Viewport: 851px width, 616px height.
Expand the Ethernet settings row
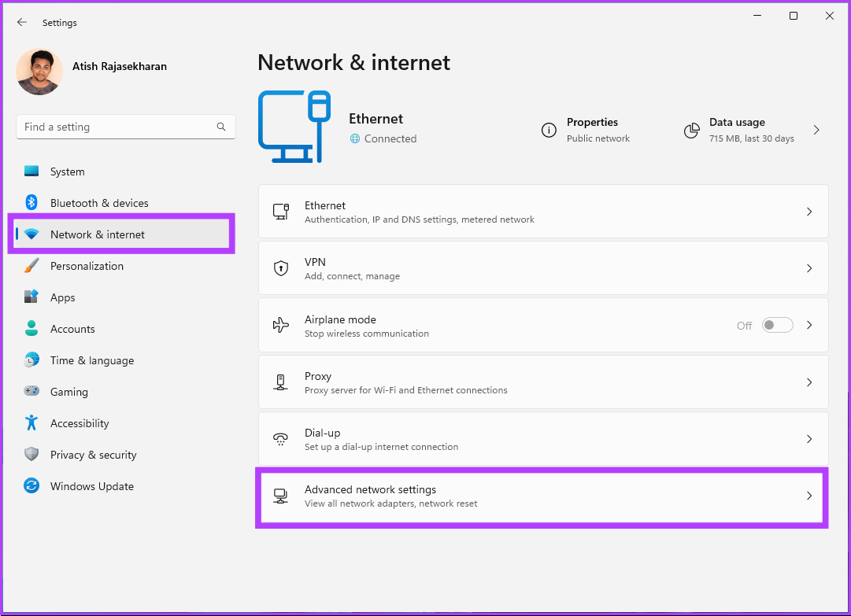coord(808,211)
